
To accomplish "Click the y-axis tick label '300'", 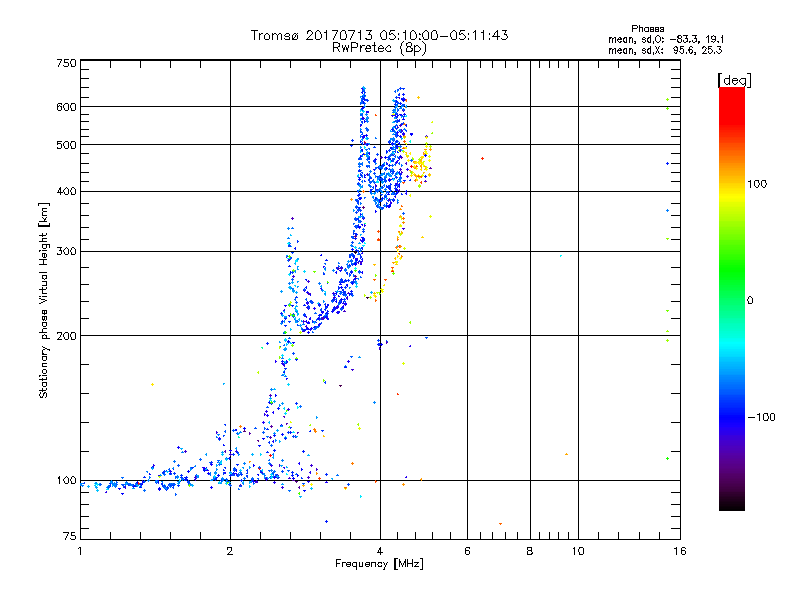I will coord(66,252).
